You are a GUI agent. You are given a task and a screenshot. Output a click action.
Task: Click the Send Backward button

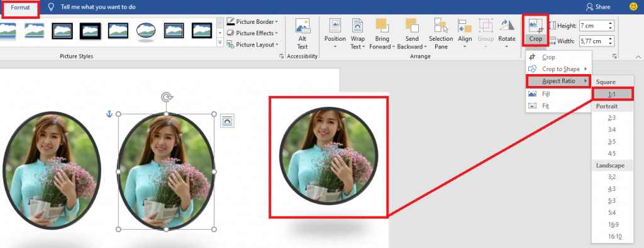[x=412, y=34]
